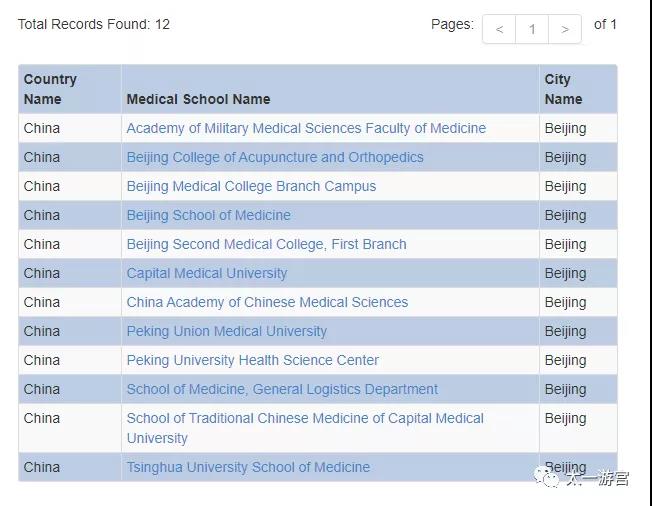Open Beijing Second Medical College, First Branch
Image resolution: width=652 pixels, height=506 pixels.
pyautogui.click(x=267, y=244)
